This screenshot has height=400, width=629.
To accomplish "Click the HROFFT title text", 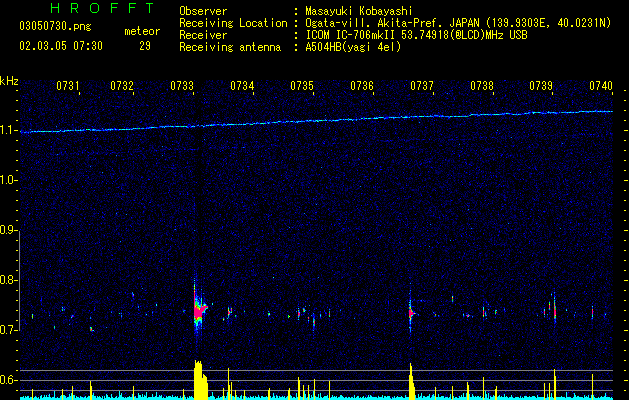I will [103, 8].
